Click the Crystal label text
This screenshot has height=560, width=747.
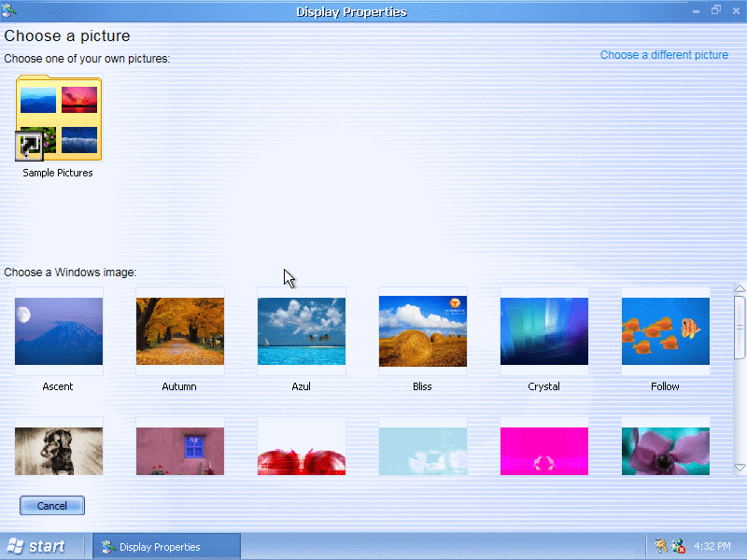coord(543,386)
